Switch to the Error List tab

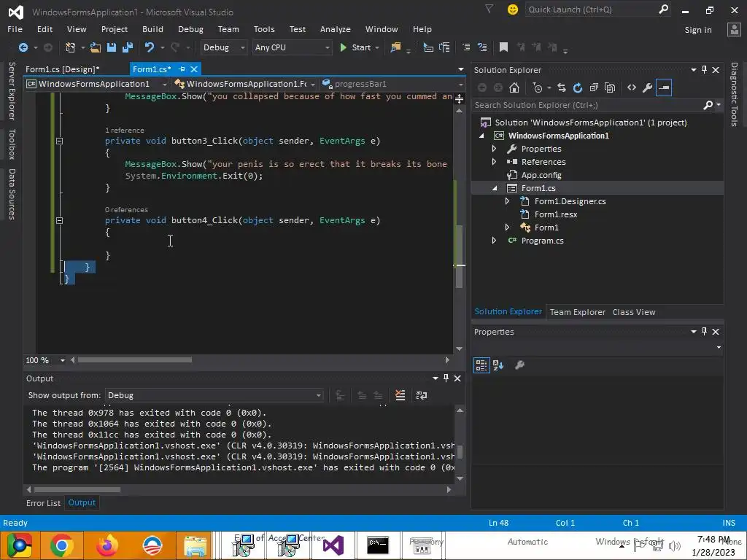pos(43,503)
